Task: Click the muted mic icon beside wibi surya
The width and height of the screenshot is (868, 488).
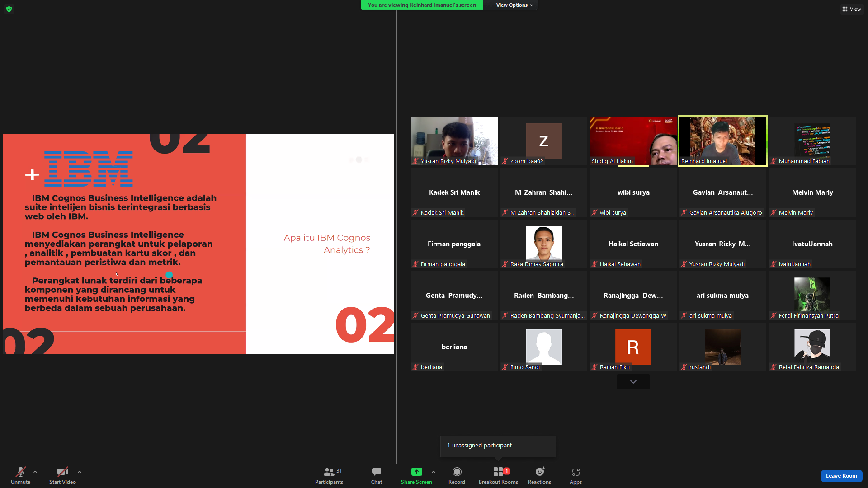Action: click(594, 213)
